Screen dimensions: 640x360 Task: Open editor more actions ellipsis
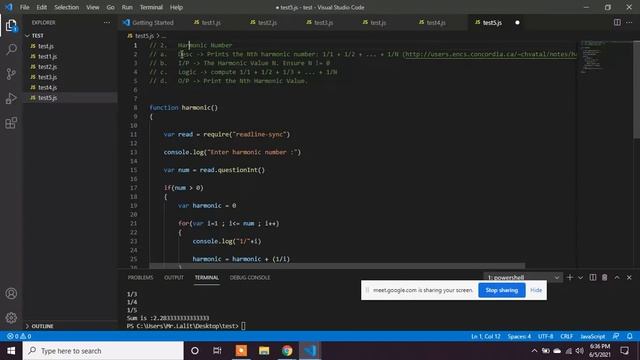[629, 22]
